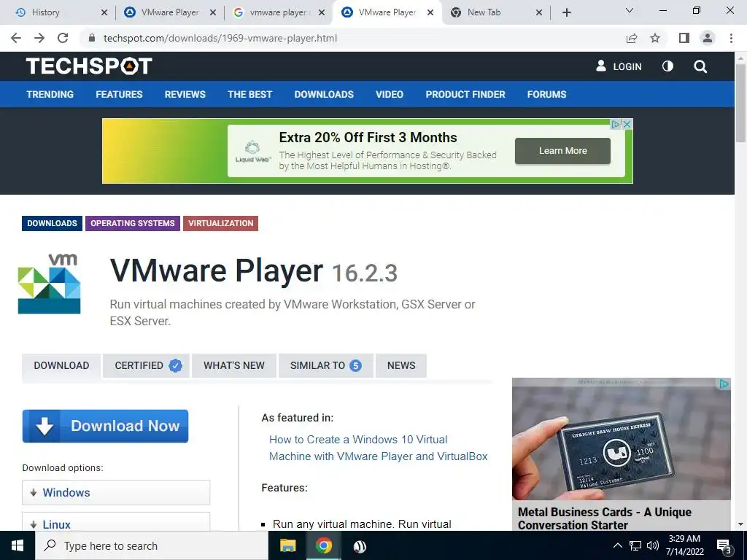Close the vmware player Google search tab
The width and height of the screenshot is (747, 560).
pos(322,12)
